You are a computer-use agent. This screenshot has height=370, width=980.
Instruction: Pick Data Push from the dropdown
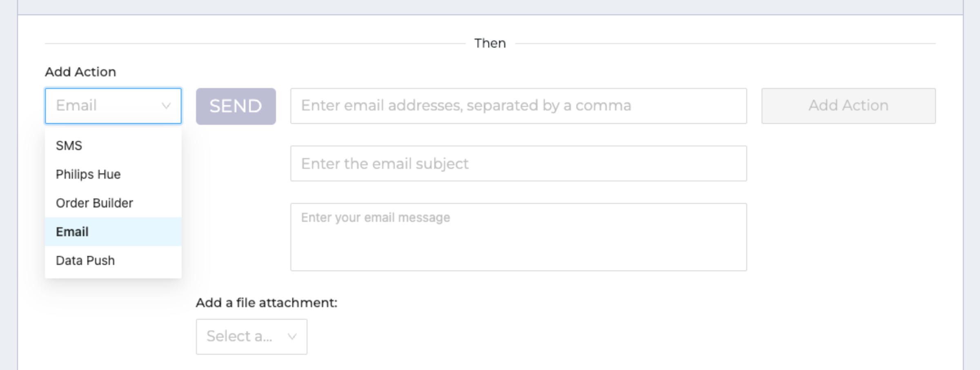click(85, 260)
